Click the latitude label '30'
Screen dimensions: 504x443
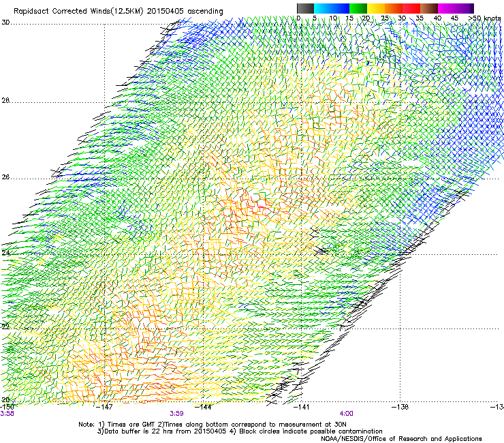click(5, 22)
